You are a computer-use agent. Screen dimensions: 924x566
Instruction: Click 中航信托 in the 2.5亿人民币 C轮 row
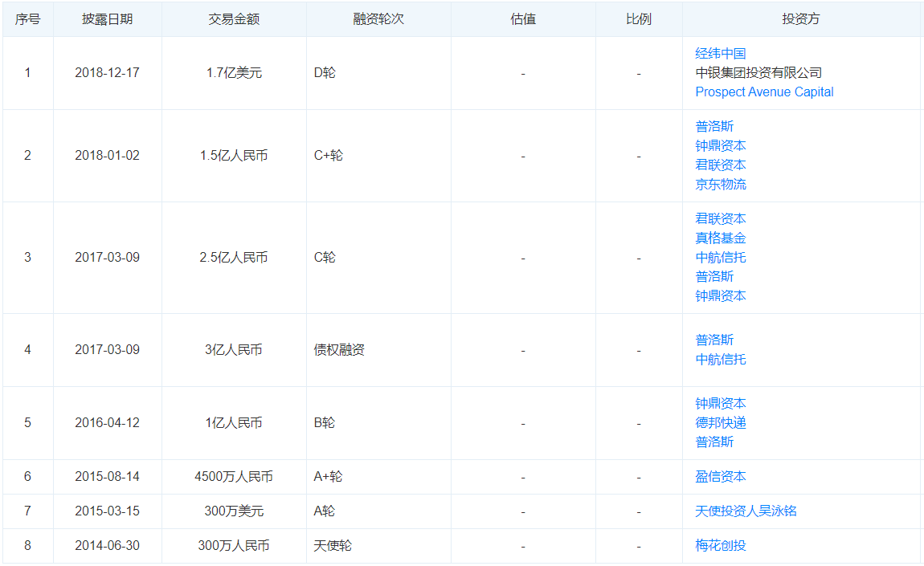coord(720,258)
